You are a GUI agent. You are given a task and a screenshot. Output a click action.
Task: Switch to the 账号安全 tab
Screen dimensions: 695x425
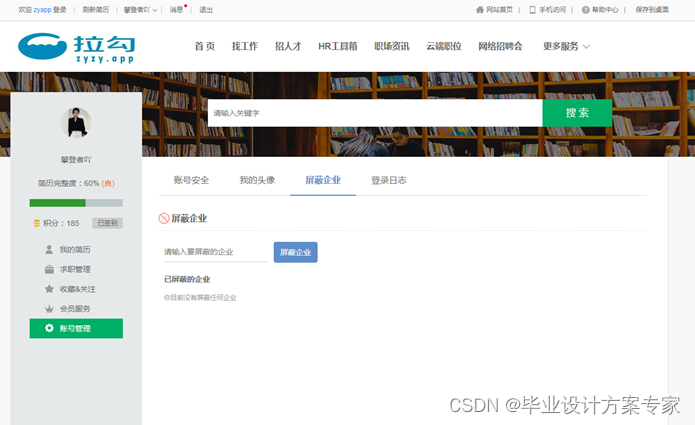tap(191, 180)
